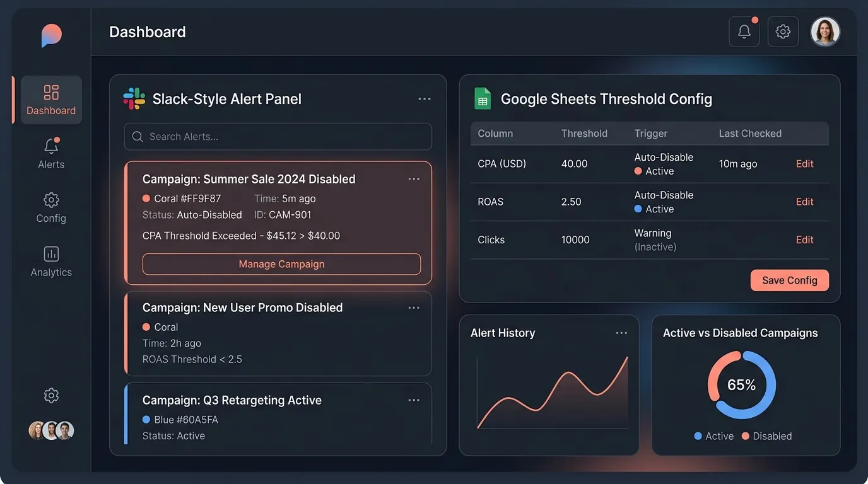The width and height of the screenshot is (868, 484).
Task: Open the Dashboard sidebar item
Action: tap(51, 100)
